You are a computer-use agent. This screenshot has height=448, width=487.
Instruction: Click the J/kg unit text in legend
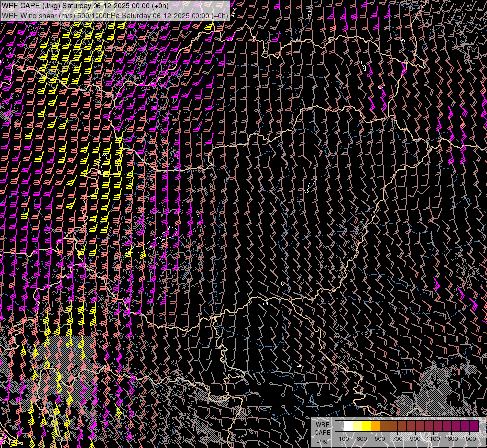[x=322, y=440]
